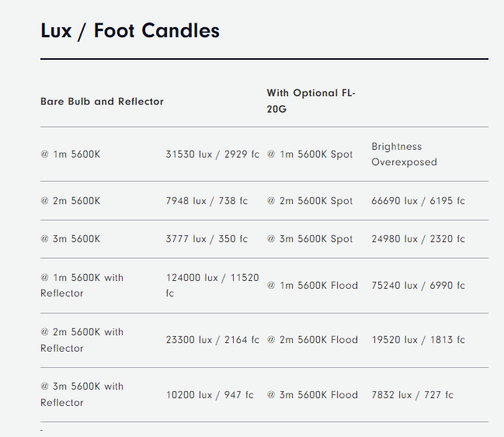Select the @ 2m 5600K row label

pyautogui.click(x=71, y=201)
